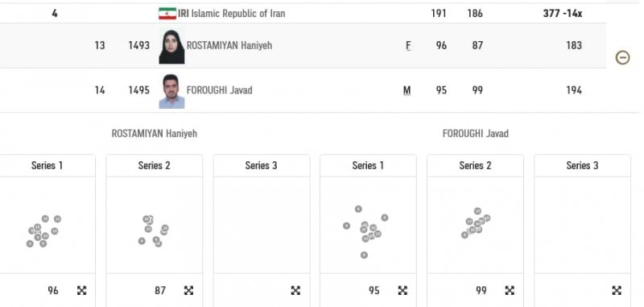Click the M gender abbreviation for Foroughi
This screenshot has width=644, height=307.
coord(407,90)
